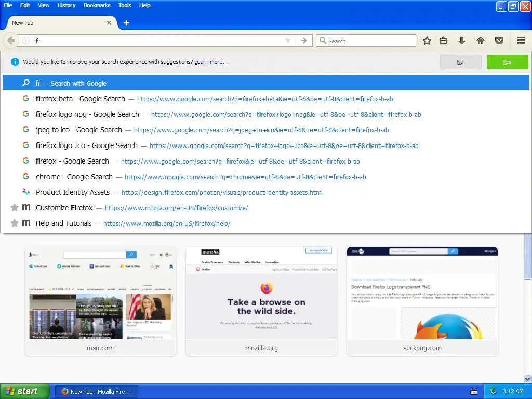
Task: Open the msn.com top site thumbnail
Action: pos(100,302)
